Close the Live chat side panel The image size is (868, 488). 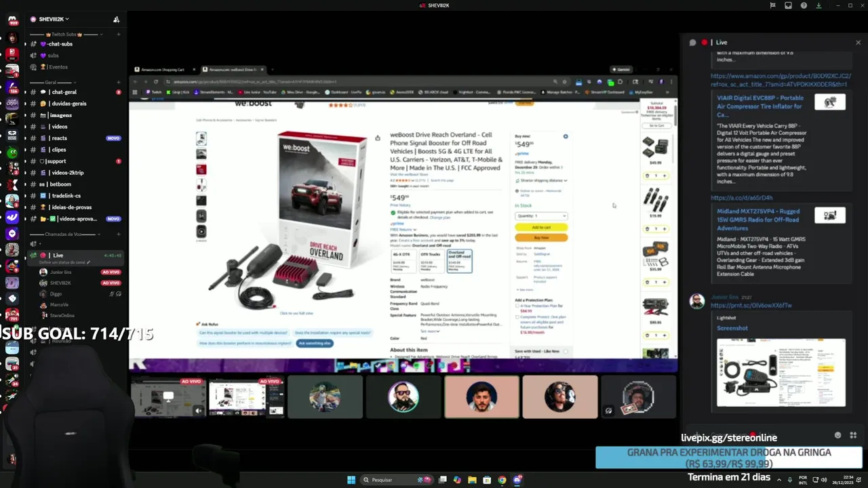pos(858,43)
